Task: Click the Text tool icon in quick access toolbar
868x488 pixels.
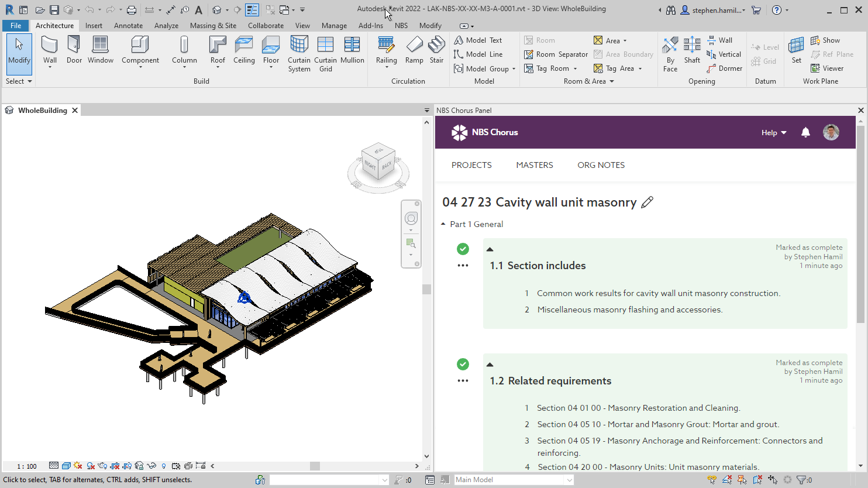Action: (199, 10)
